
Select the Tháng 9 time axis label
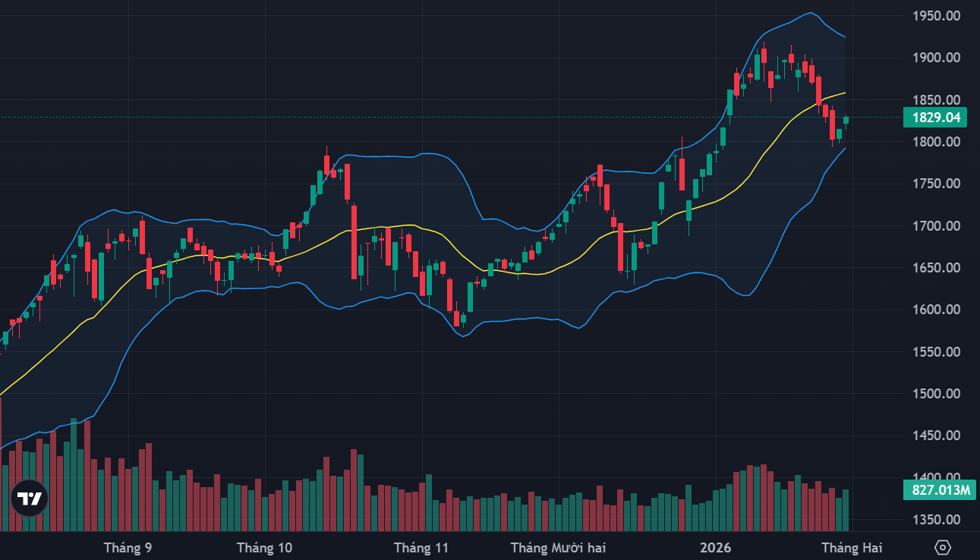(x=128, y=547)
